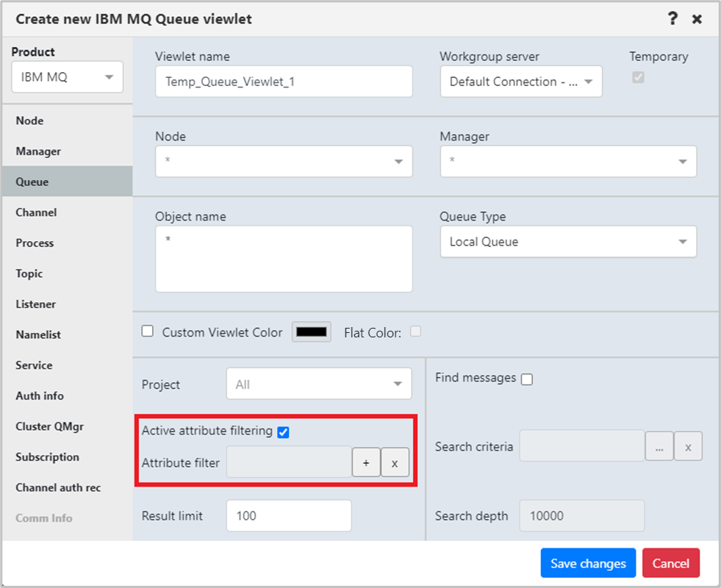The width and height of the screenshot is (721, 588).
Task: Select Queue in the sidebar
Action: click(67, 182)
